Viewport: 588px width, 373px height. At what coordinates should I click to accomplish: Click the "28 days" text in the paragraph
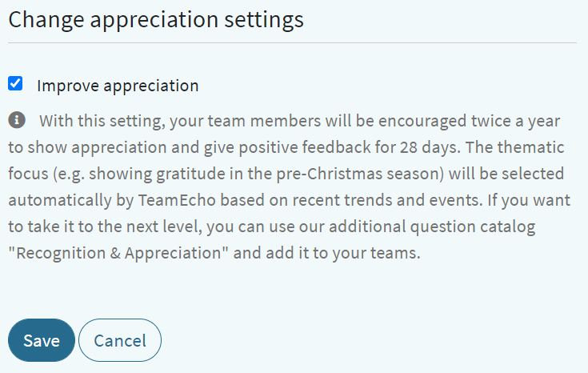pyautogui.click(x=430, y=147)
